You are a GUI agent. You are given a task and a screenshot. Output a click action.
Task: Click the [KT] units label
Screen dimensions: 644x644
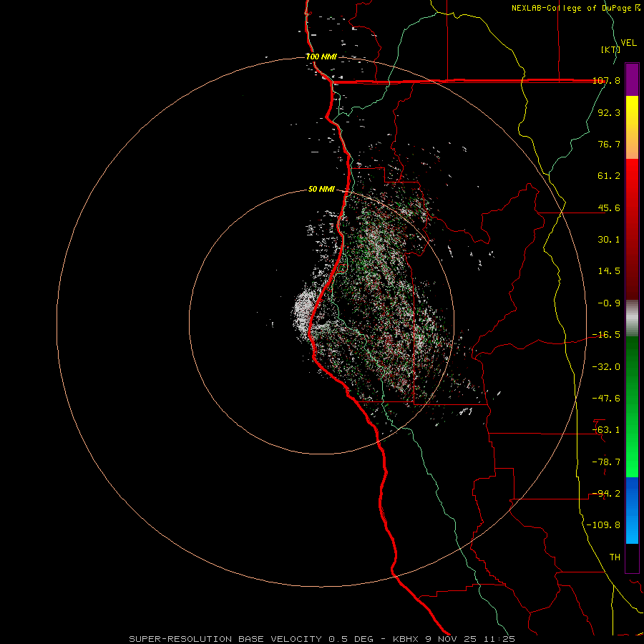[x=611, y=49]
